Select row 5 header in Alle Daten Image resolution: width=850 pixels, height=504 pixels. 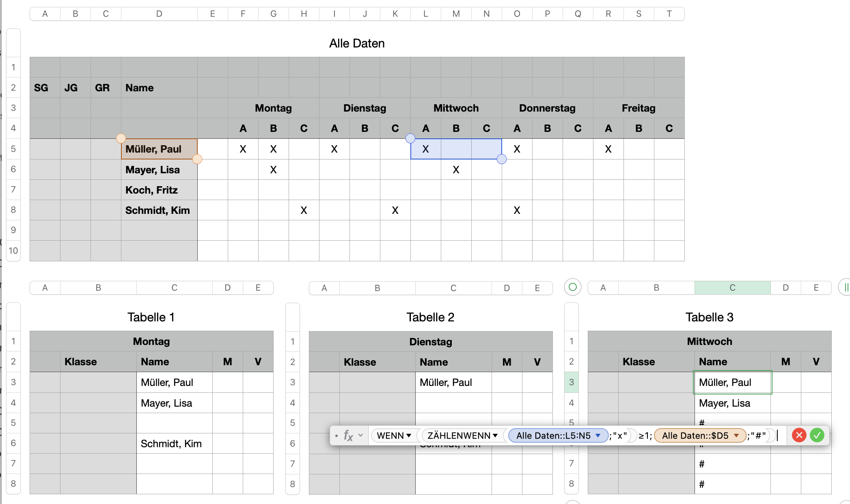click(x=13, y=149)
